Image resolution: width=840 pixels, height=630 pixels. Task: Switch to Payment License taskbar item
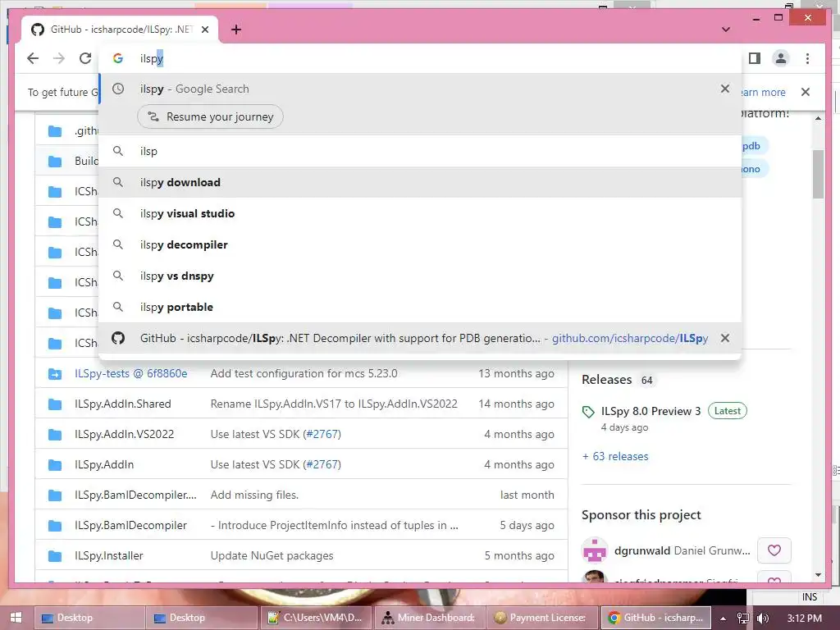541,618
